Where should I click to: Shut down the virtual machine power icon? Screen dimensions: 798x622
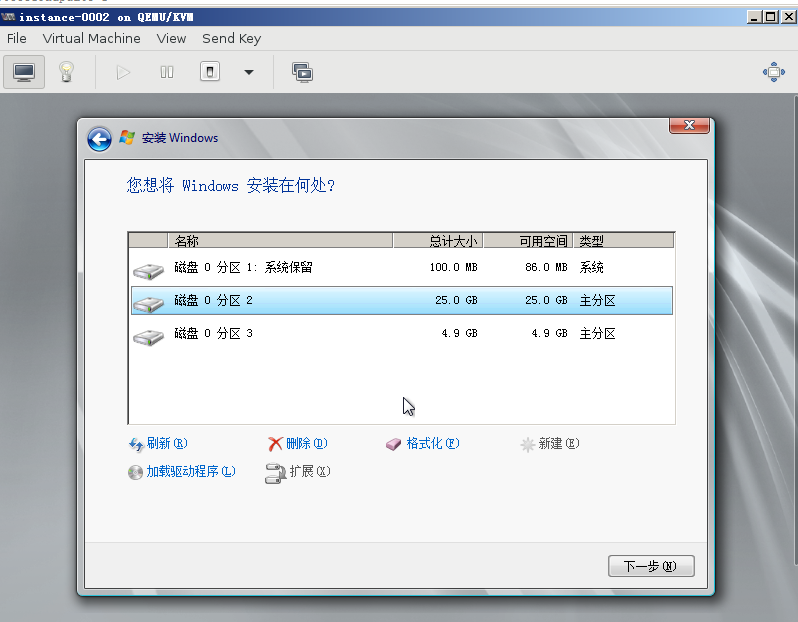point(210,72)
